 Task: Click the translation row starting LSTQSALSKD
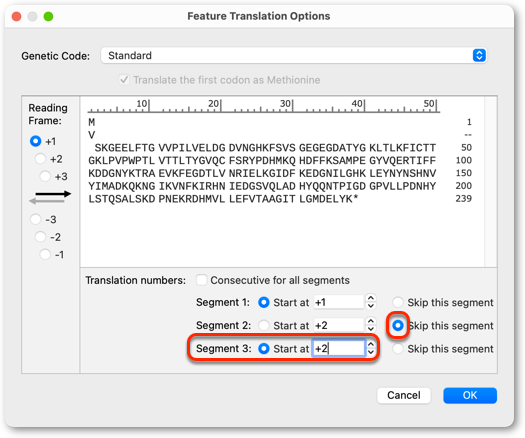(x=223, y=199)
